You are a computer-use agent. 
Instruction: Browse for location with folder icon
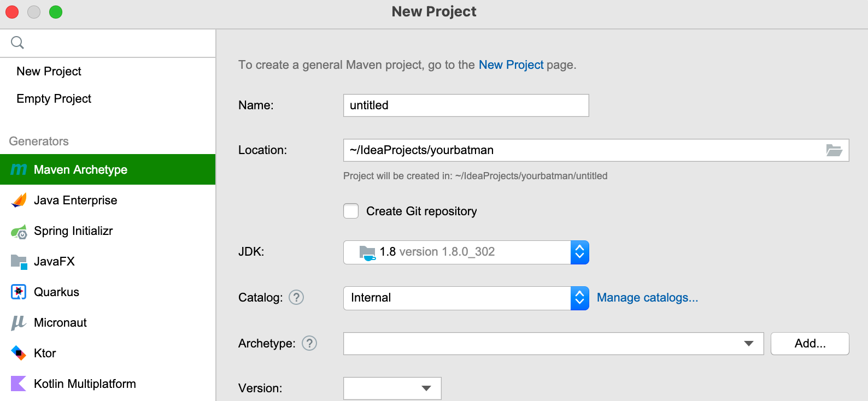click(834, 150)
